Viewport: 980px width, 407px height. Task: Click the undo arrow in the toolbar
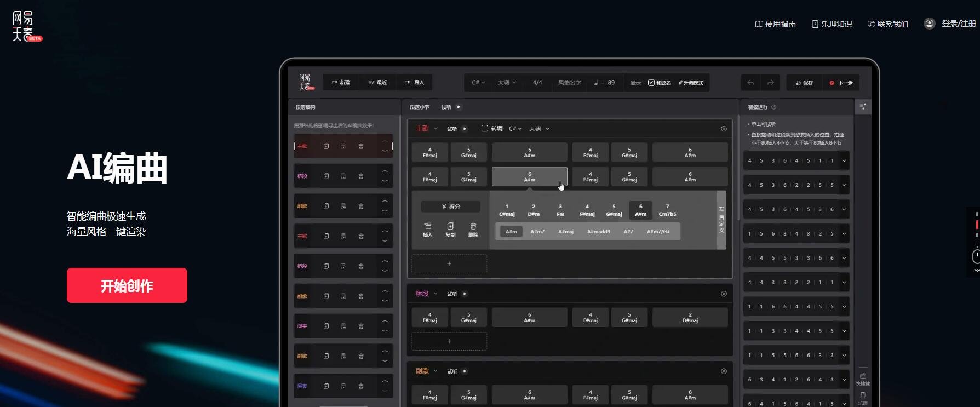pyautogui.click(x=750, y=83)
